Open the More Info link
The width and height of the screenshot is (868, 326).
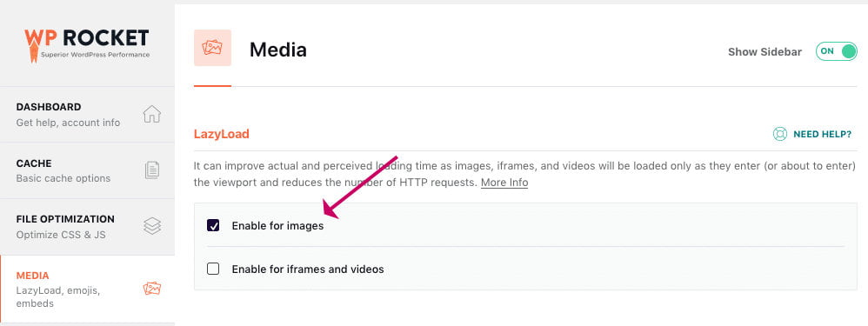504,183
